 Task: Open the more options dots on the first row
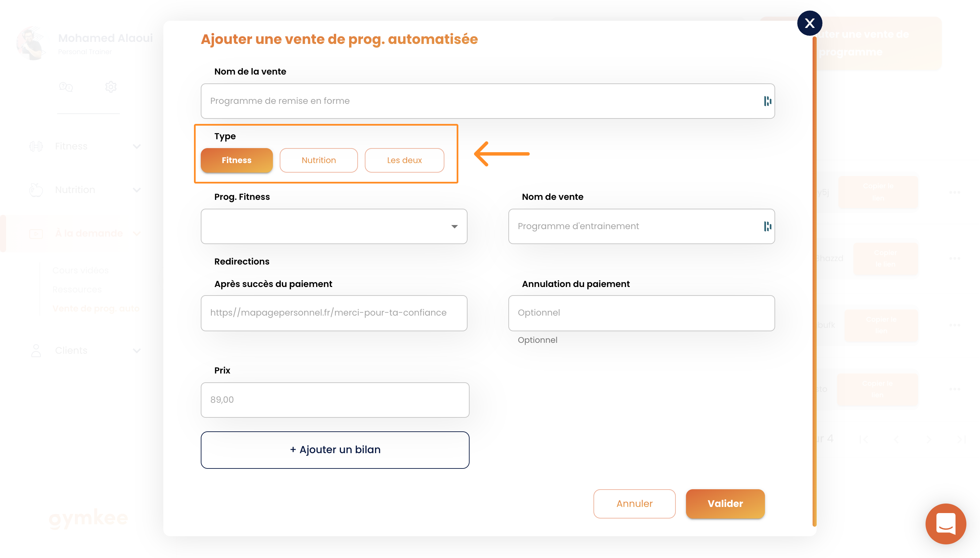click(954, 192)
